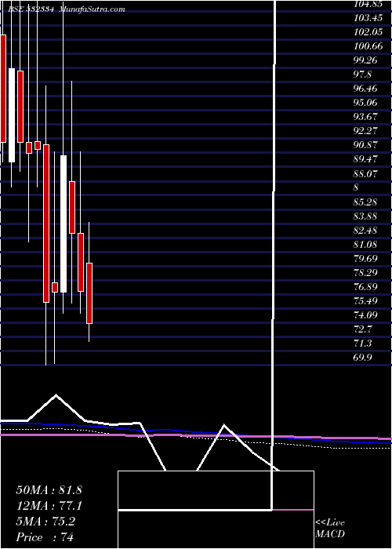Click the 99.26 axis label
The image size is (392, 549).
[366, 60]
